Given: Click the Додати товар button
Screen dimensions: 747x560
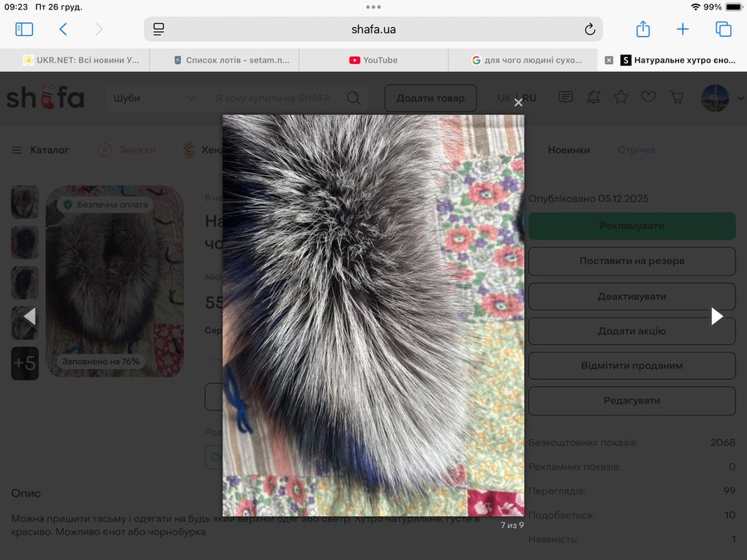Looking at the screenshot, I should click(x=430, y=98).
